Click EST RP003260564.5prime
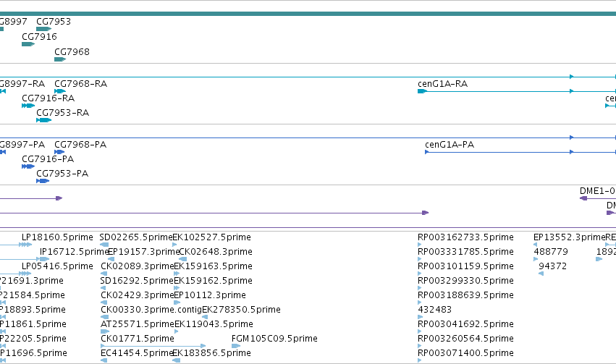The width and height of the screenshot is (616, 364). (x=465, y=339)
